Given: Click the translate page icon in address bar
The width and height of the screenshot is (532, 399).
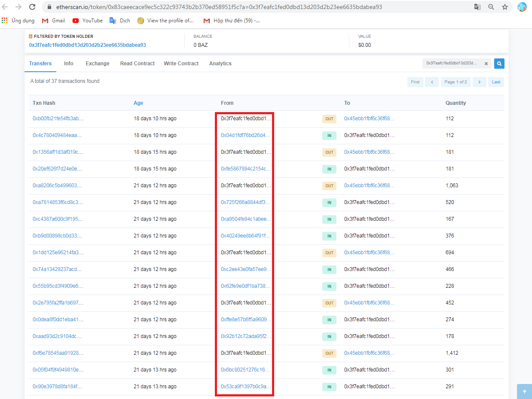Looking at the screenshot, I should click(x=477, y=7).
